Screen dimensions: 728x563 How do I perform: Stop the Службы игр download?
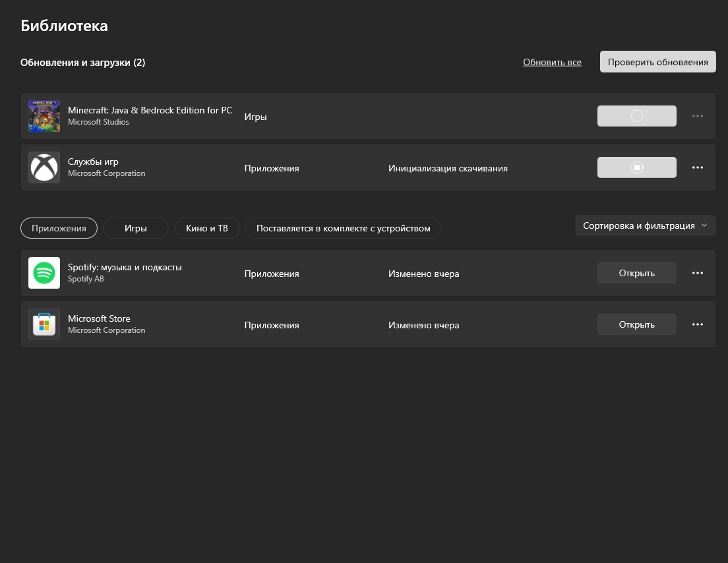point(636,167)
